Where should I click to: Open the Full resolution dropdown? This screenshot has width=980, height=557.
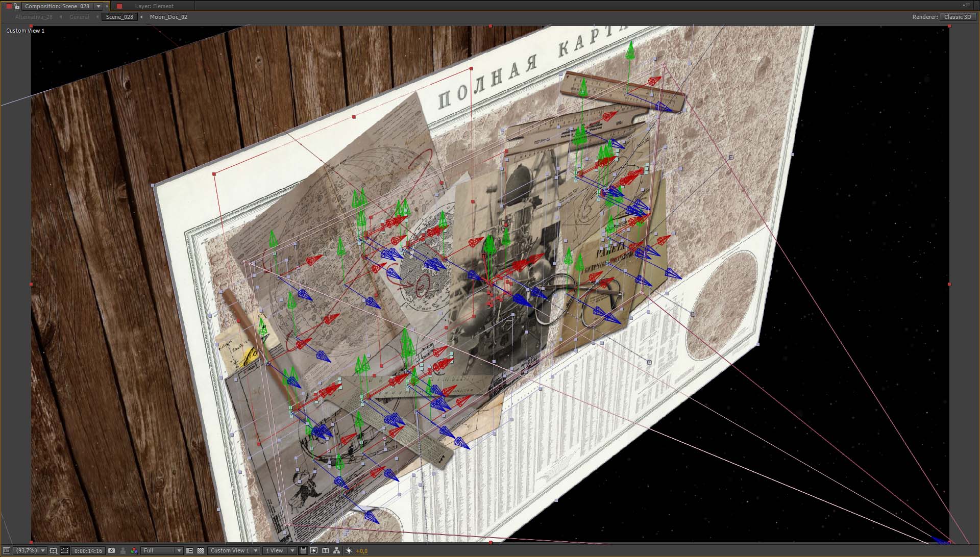162,550
